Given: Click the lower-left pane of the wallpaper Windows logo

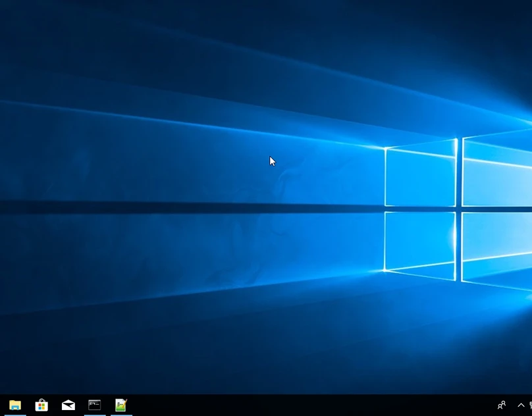Looking at the screenshot, I should pyautogui.click(x=420, y=242).
